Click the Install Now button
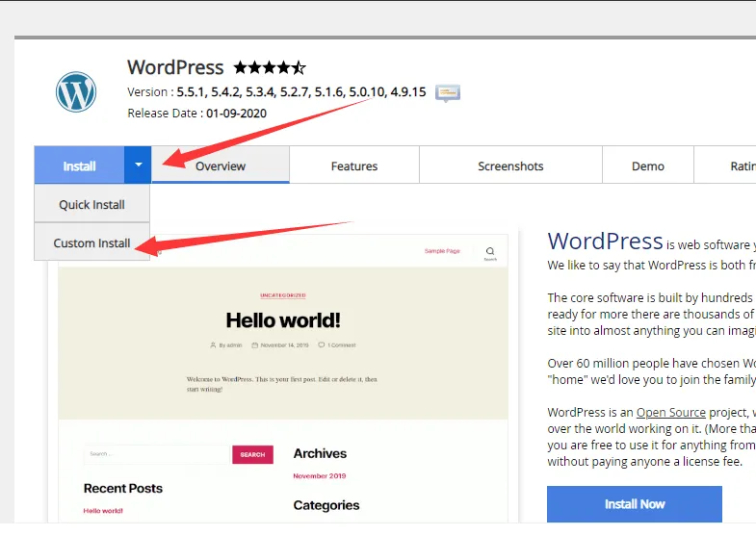 pyautogui.click(x=635, y=503)
